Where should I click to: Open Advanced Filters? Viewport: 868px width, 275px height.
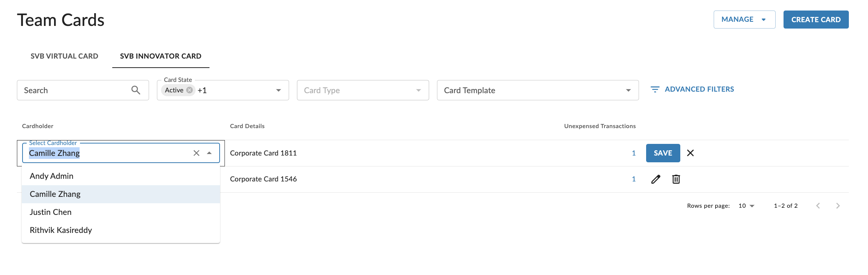coord(692,89)
